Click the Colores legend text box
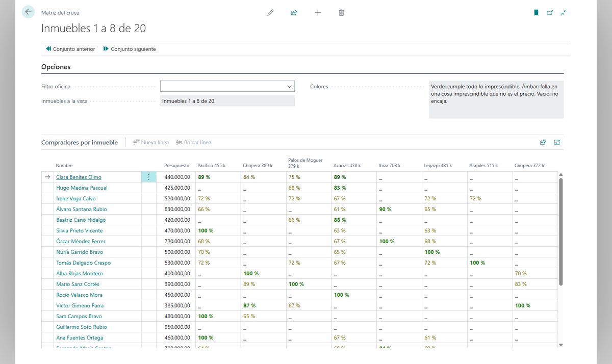 (x=496, y=99)
